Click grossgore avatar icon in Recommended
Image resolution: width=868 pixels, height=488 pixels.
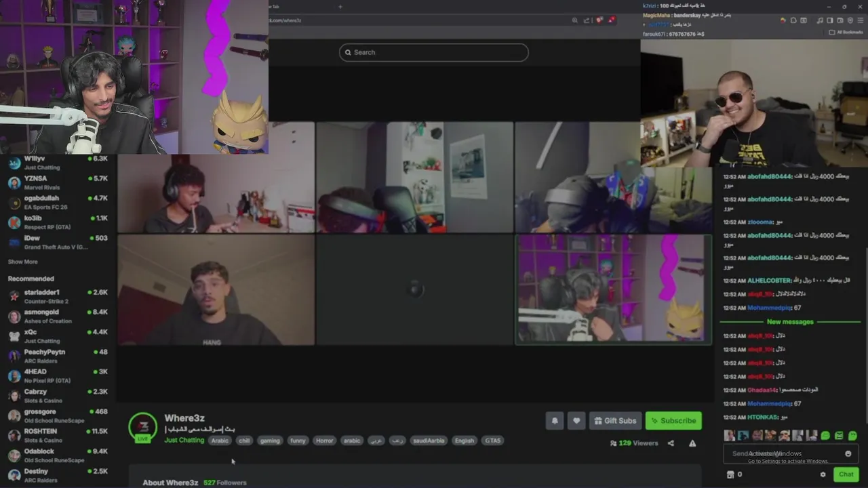coord(14,415)
